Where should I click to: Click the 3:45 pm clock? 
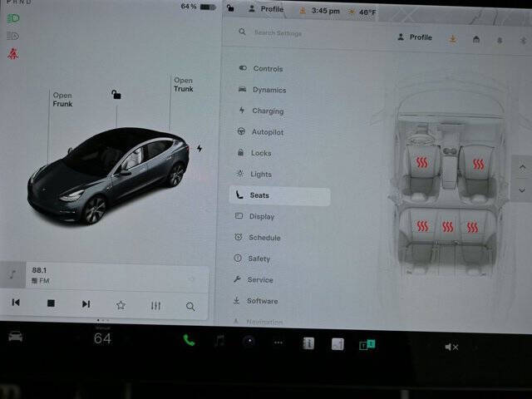pos(325,11)
